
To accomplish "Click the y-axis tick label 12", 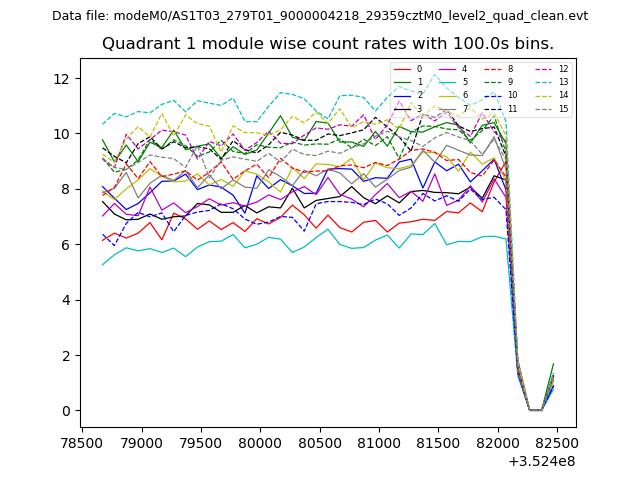I will [x=61, y=78].
